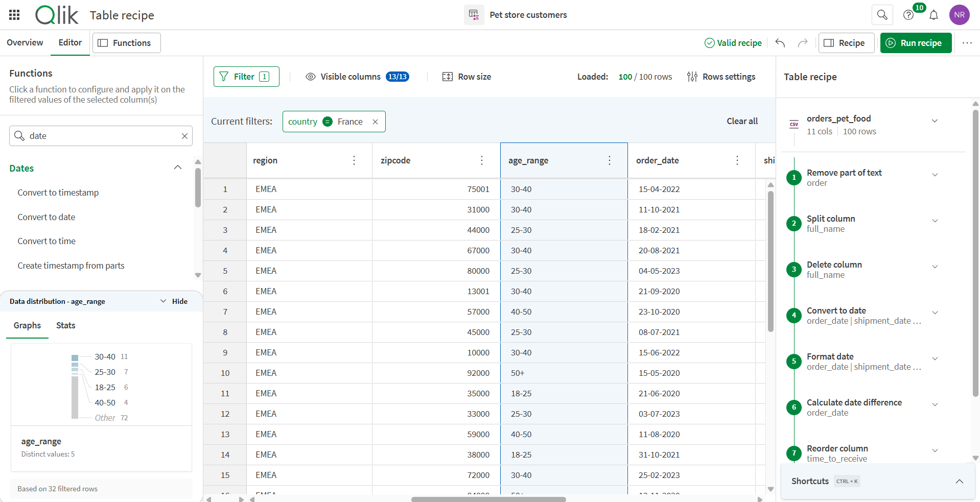Open the zipcode column three-dot menu

(x=481, y=160)
